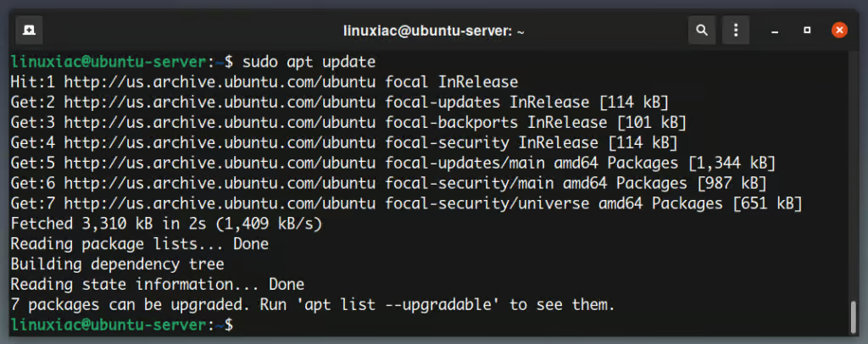
Task: Minimize the terminal window
Action: pyautogui.click(x=776, y=31)
